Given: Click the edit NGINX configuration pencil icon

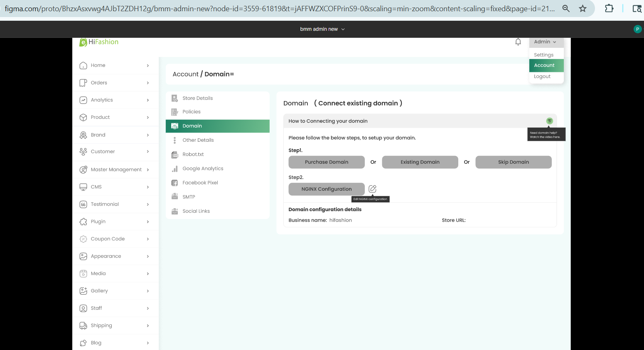Looking at the screenshot, I should (373, 189).
